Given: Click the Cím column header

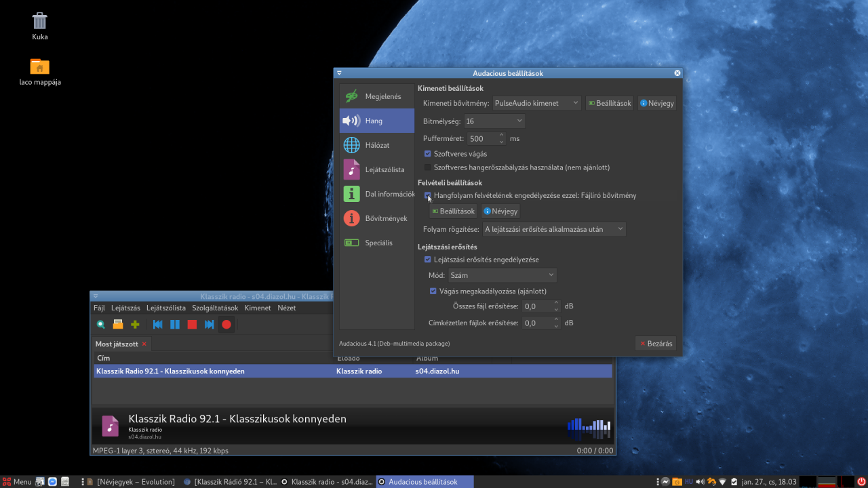Looking at the screenshot, I should (213, 358).
